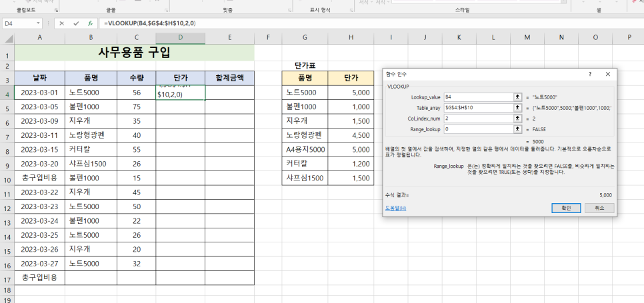
Task: Click active cell D4 with formula
Action: (180, 93)
